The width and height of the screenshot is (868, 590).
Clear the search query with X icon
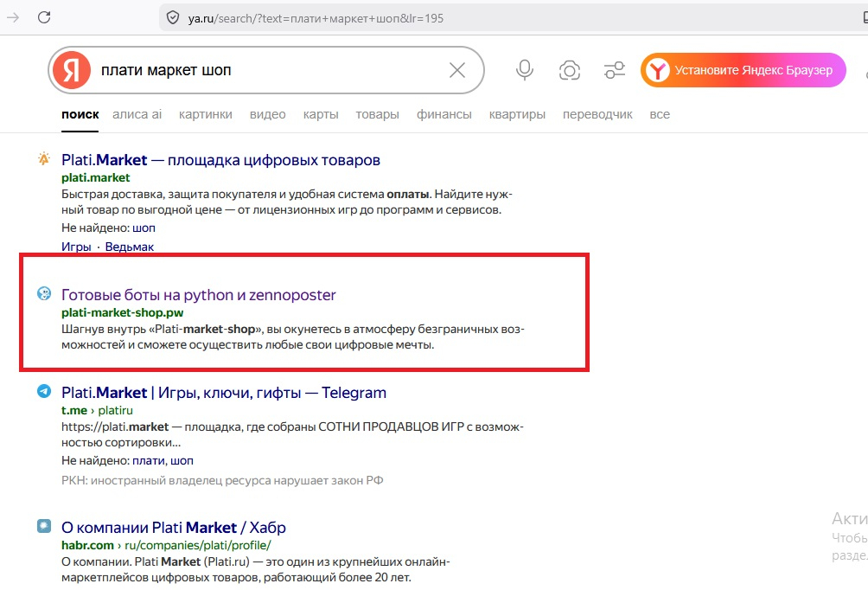(457, 70)
